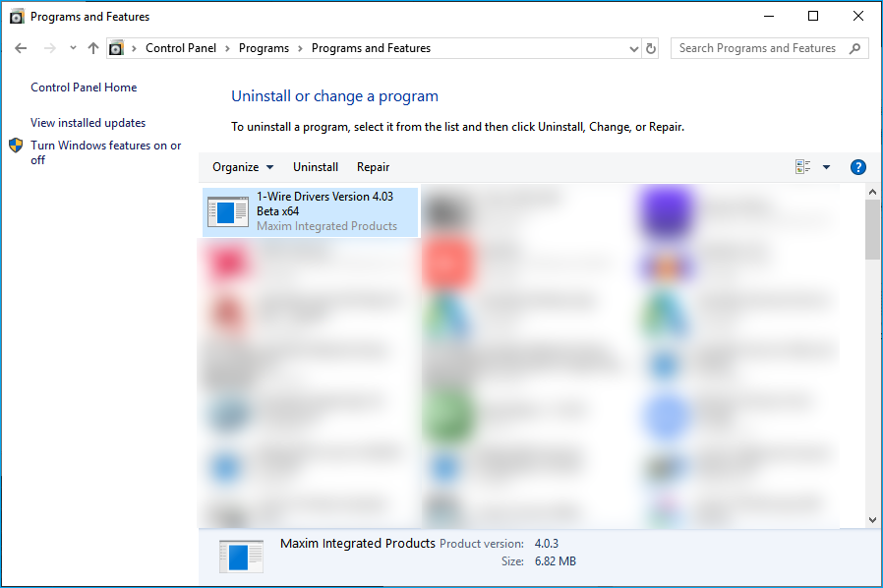
Task: Close the Programs and Features window
Action: 858,17
